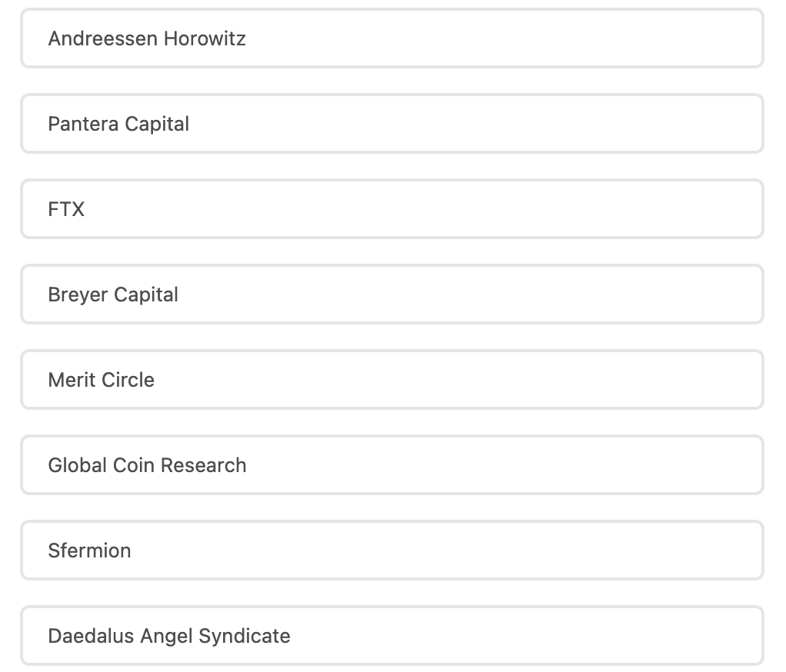
Task: Place cursor after 'Capital' in Pantera field
Action: click(x=191, y=124)
